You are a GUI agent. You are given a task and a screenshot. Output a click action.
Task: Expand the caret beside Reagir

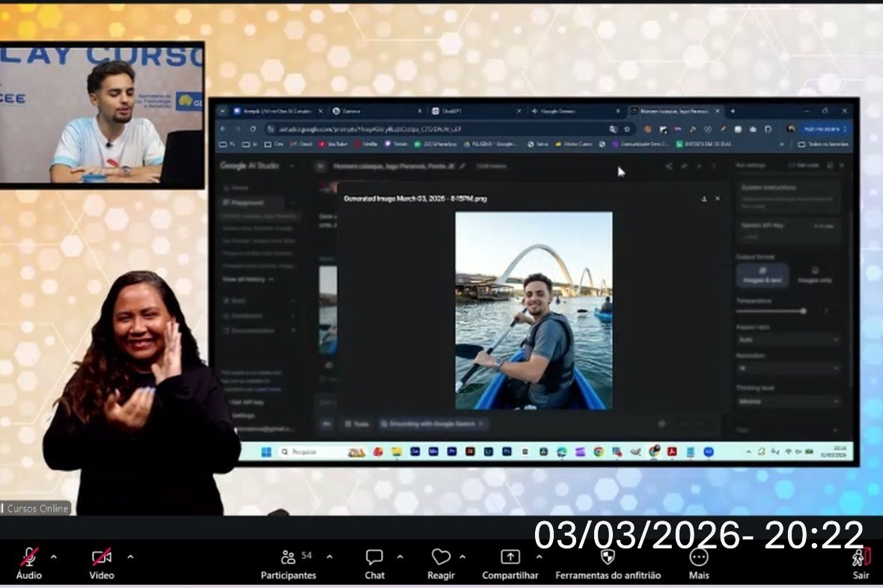[462, 557]
